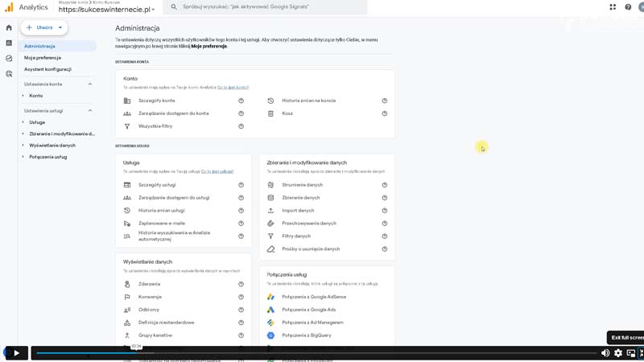644x362 pixels.
Task: Expand the Wyświetlanie danych tree item
Action: tap(23, 146)
